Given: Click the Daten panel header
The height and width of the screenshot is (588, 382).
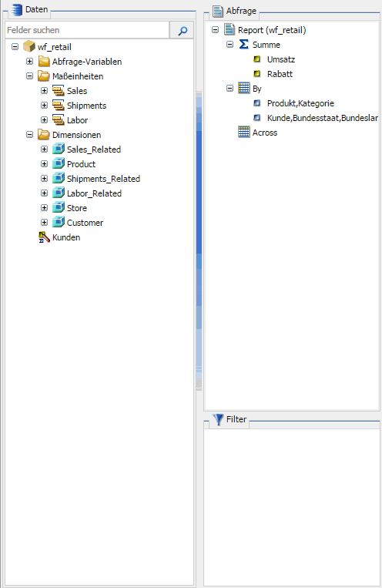Looking at the screenshot, I should (29, 10).
